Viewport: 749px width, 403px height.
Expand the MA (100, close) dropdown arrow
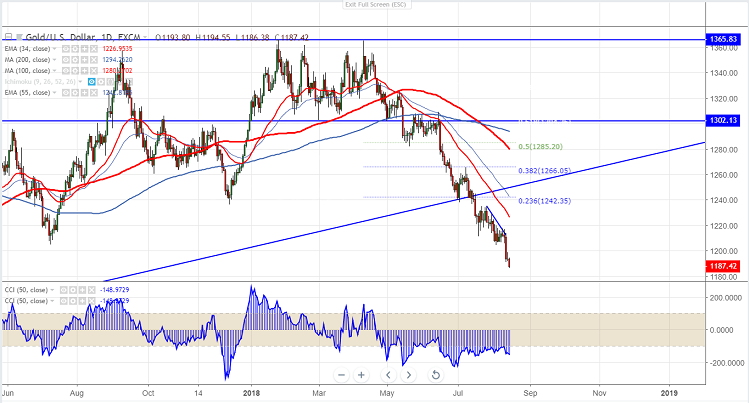click(54, 71)
